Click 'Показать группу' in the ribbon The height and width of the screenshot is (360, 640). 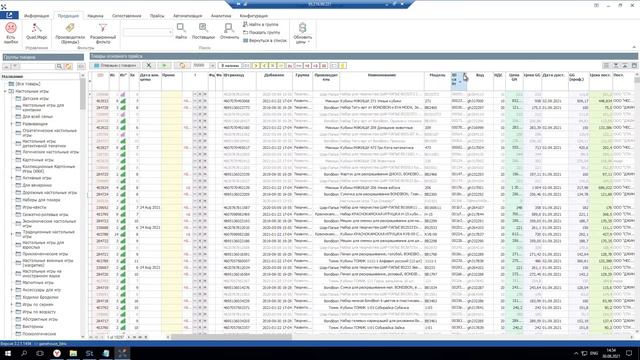click(x=261, y=32)
